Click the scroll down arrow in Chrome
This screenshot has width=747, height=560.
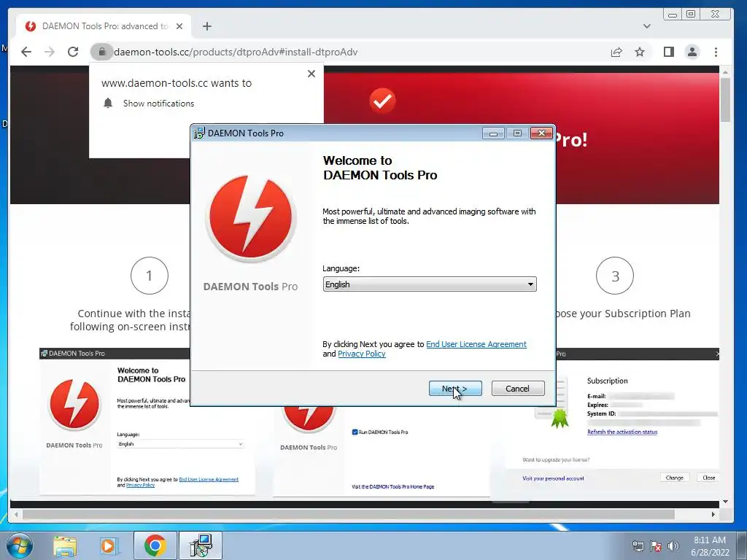click(x=725, y=502)
